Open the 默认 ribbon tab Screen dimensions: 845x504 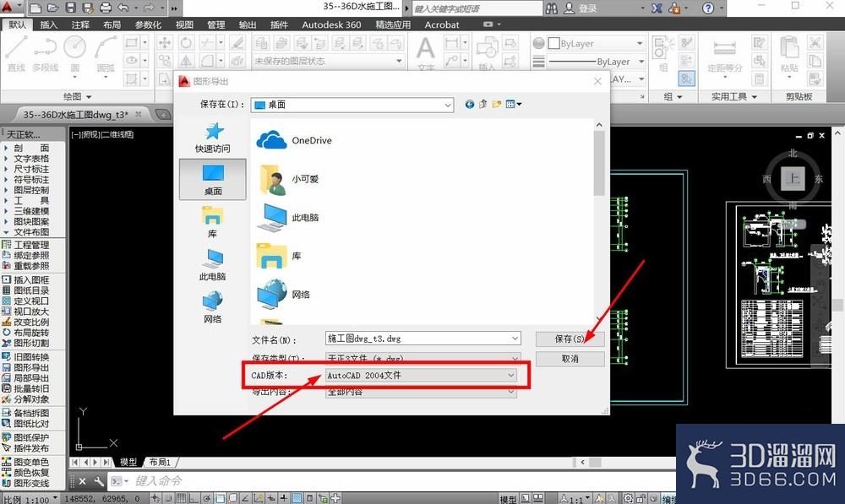pyautogui.click(x=17, y=24)
